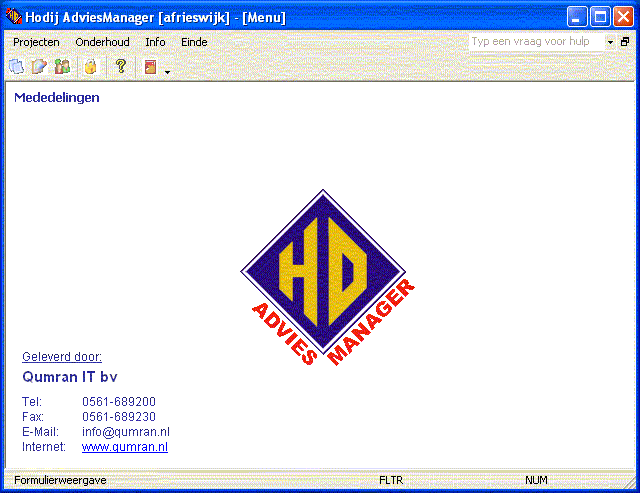640x493 pixels.
Task: Click the NUM status bar indicator
Action: point(536,480)
